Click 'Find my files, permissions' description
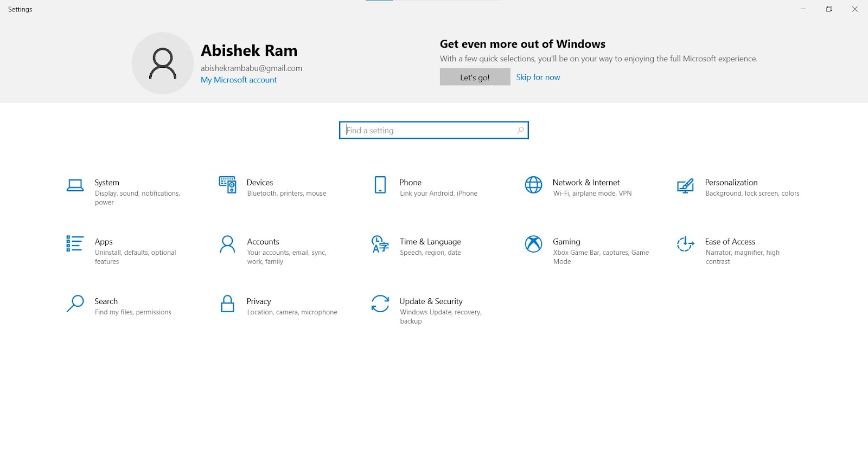The width and height of the screenshot is (868, 464). coord(133,312)
